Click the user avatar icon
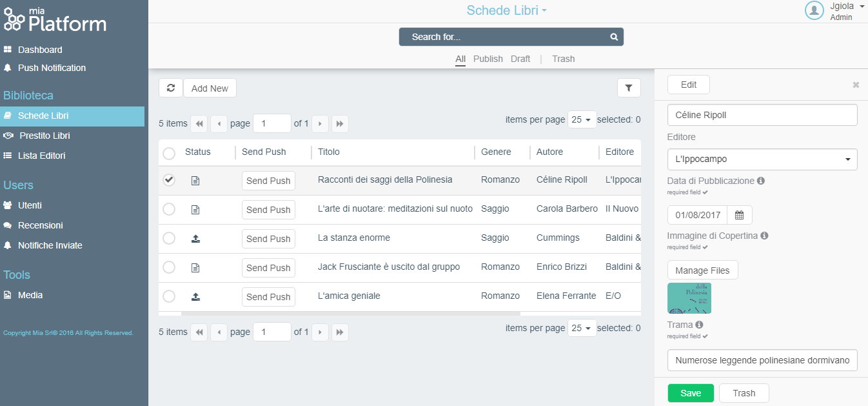The height and width of the screenshot is (406, 868). (x=814, y=10)
